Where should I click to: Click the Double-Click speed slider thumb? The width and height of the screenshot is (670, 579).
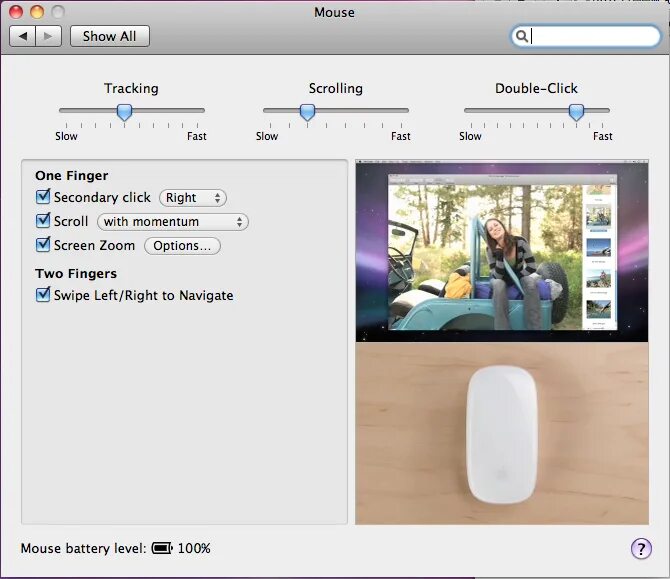pos(576,112)
